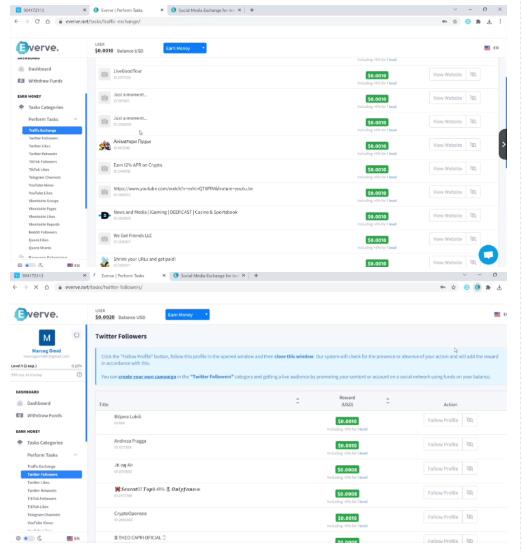Collapse Perform Tasks in the Twitter Followers sidebar
The width and height of the screenshot is (523, 552).
[x=76, y=455]
